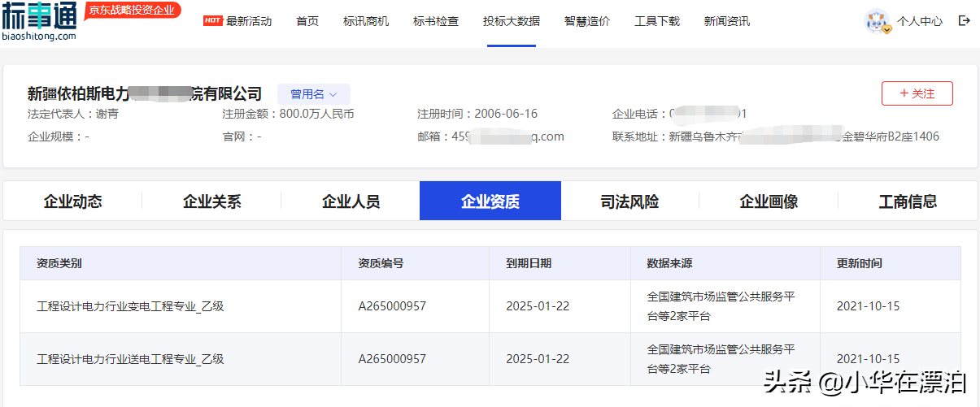This screenshot has width=980, height=407.
Task: Select the 企业资质 tab
Action: click(x=490, y=201)
